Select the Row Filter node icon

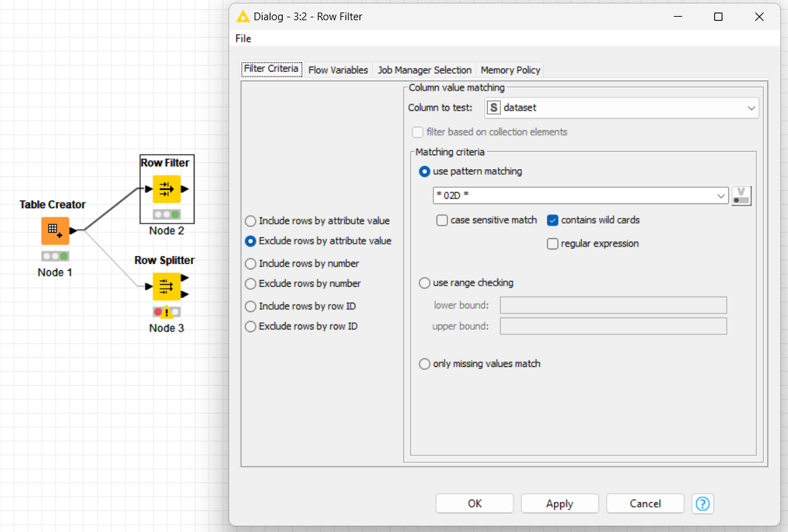click(167, 189)
